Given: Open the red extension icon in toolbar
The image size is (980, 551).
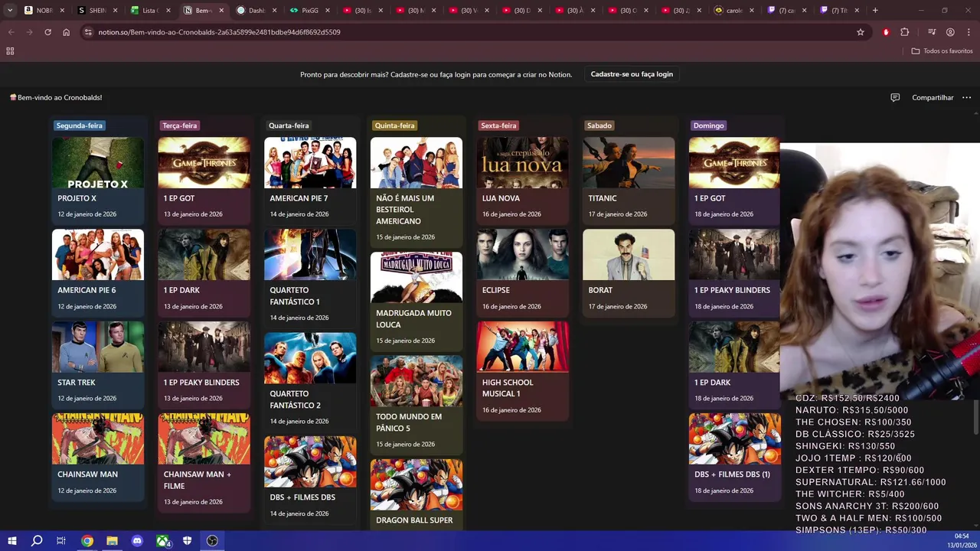Looking at the screenshot, I should pos(886,32).
